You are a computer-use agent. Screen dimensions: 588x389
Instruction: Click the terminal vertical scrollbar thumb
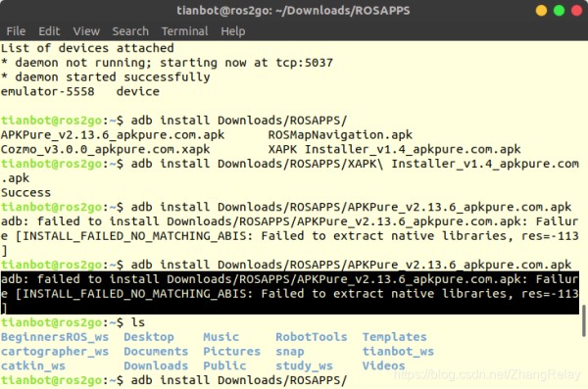point(583,320)
